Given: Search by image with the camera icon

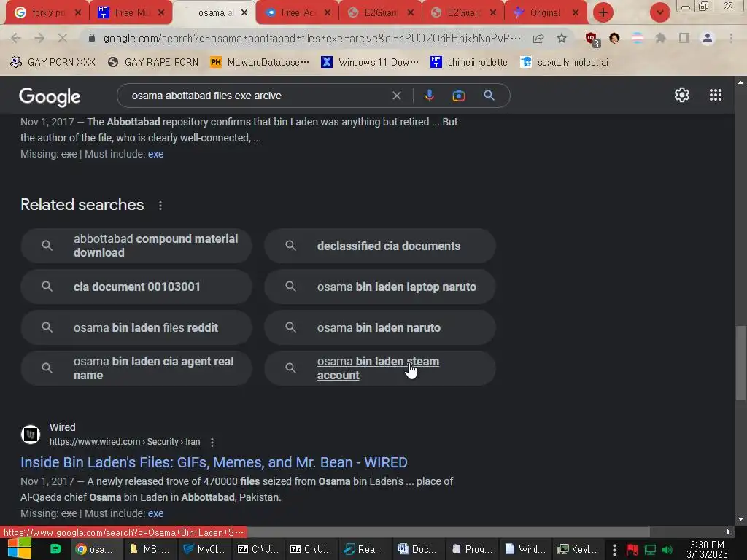Looking at the screenshot, I should [458, 96].
